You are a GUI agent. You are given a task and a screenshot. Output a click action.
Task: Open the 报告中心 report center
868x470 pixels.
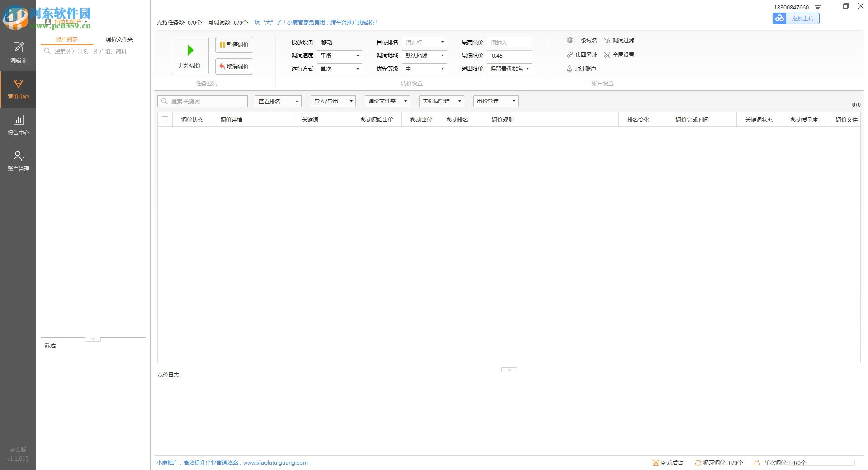click(x=18, y=125)
